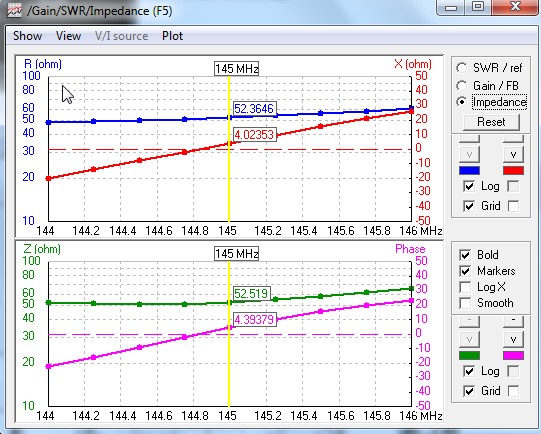Viewport: 541px width, 434px height.
Task: Click the X scale down arrow button
Action: pos(513,155)
